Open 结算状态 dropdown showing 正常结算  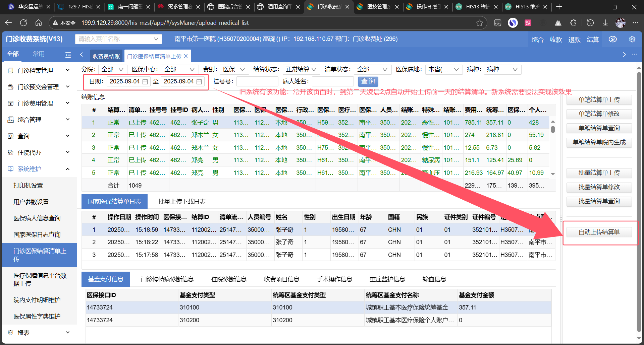pyautogui.click(x=301, y=69)
